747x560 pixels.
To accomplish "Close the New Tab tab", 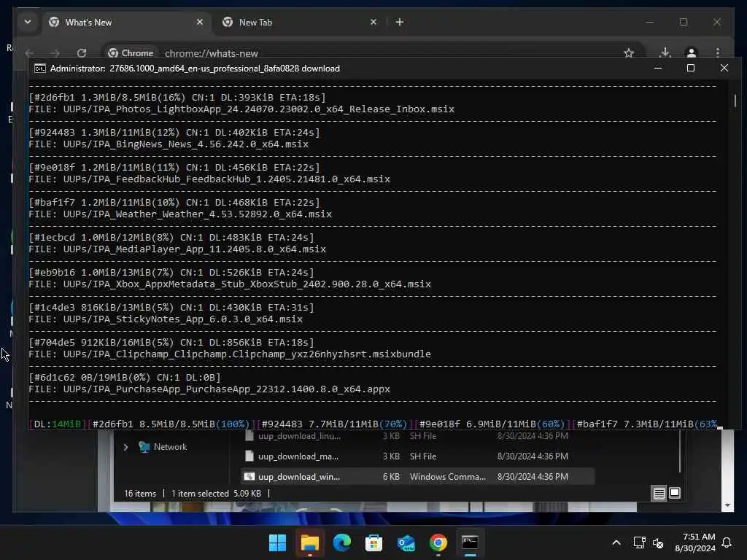I will tap(373, 22).
